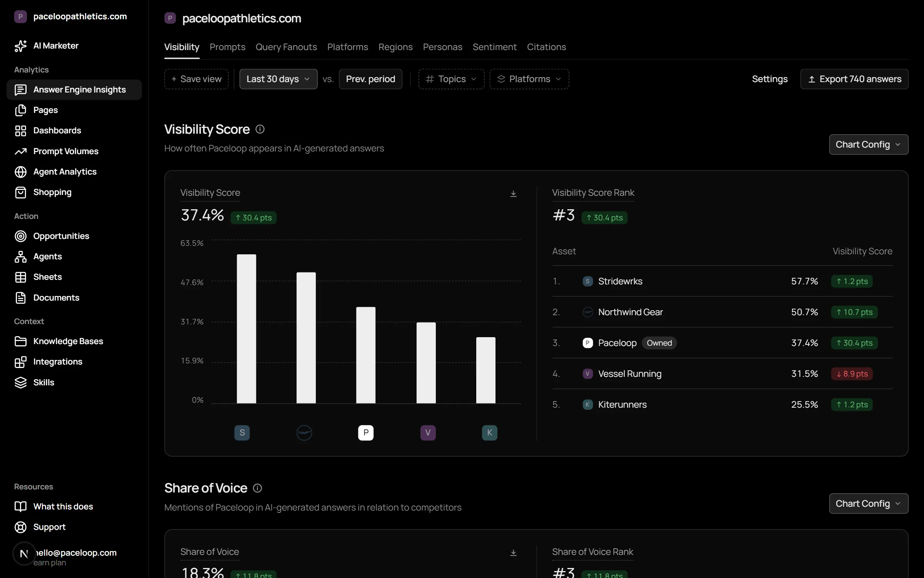Click the Sheets table icon

[x=20, y=277]
